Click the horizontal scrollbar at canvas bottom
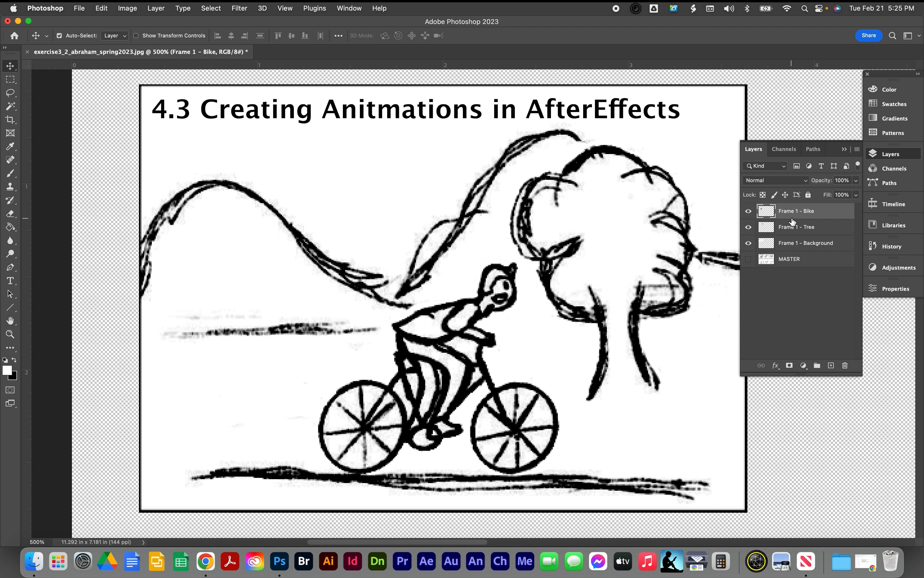 397,542
